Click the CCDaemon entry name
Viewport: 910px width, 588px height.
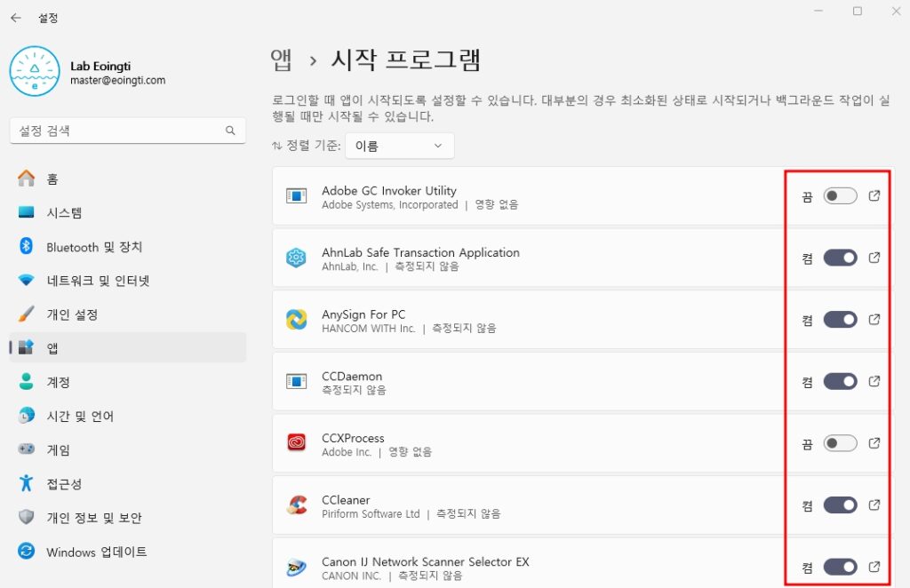coord(352,377)
